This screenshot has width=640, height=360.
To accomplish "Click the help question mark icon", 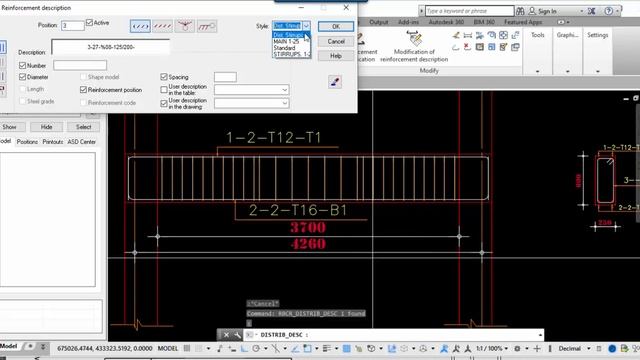I will pos(609,11).
